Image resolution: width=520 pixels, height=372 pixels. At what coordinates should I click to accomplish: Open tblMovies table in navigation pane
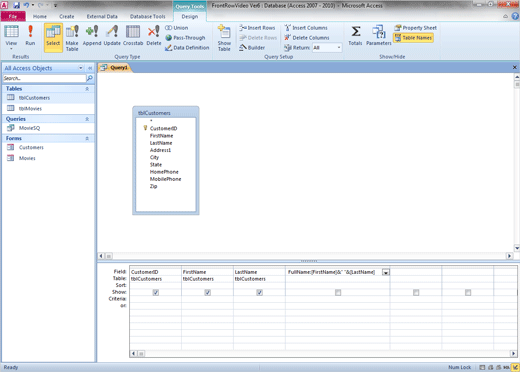click(x=48, y=108)
